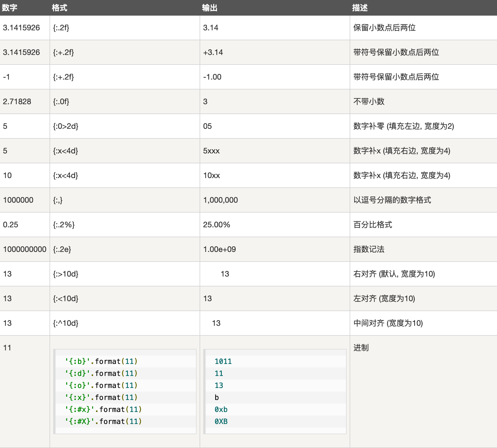Select the 1,000,000 output value
This screenshot has width=497, height=448.
[x=220, y=200]
